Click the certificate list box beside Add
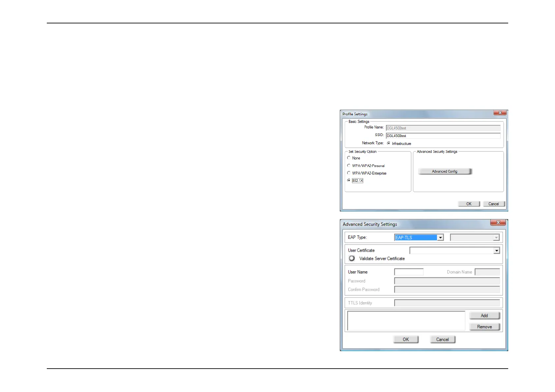Screen dimensions: 555x392 coord(406,321)
